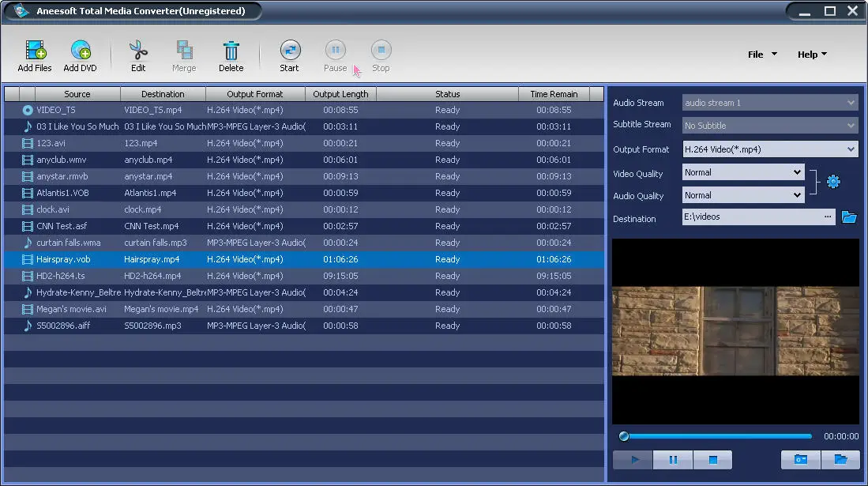Click the film icon beside 123.avi
Viewport: 868px width, 486px height.
[x=27, y=143]
